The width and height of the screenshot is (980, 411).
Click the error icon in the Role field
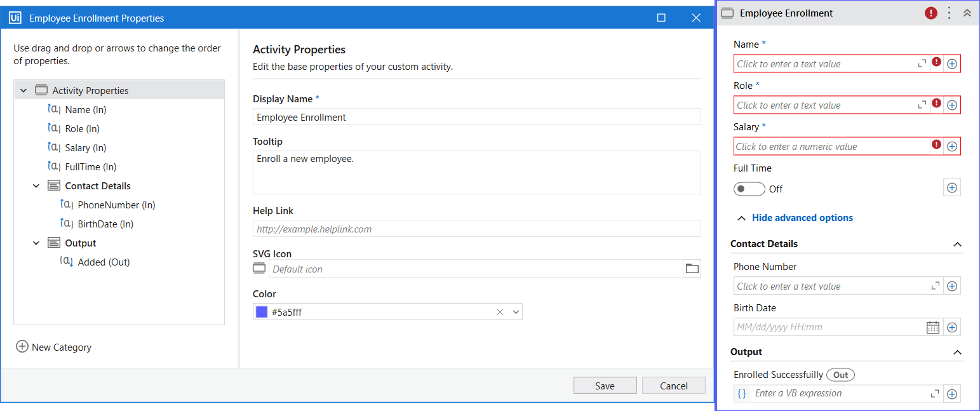[936, 103]
